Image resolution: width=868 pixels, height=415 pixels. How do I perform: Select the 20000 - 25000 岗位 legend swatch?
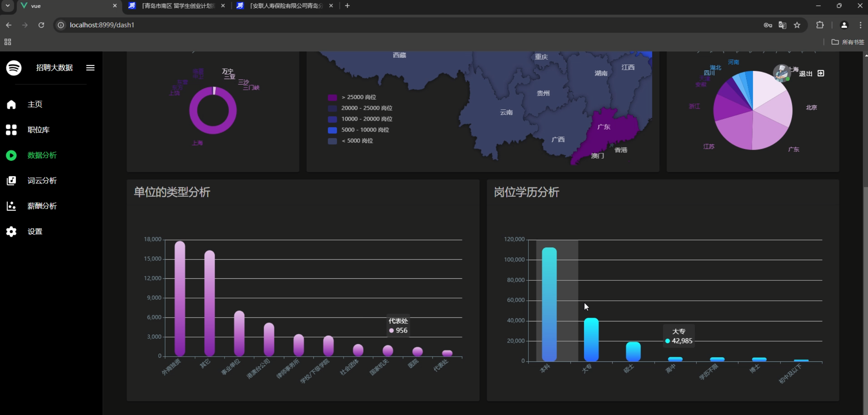[x=332, y=108]
